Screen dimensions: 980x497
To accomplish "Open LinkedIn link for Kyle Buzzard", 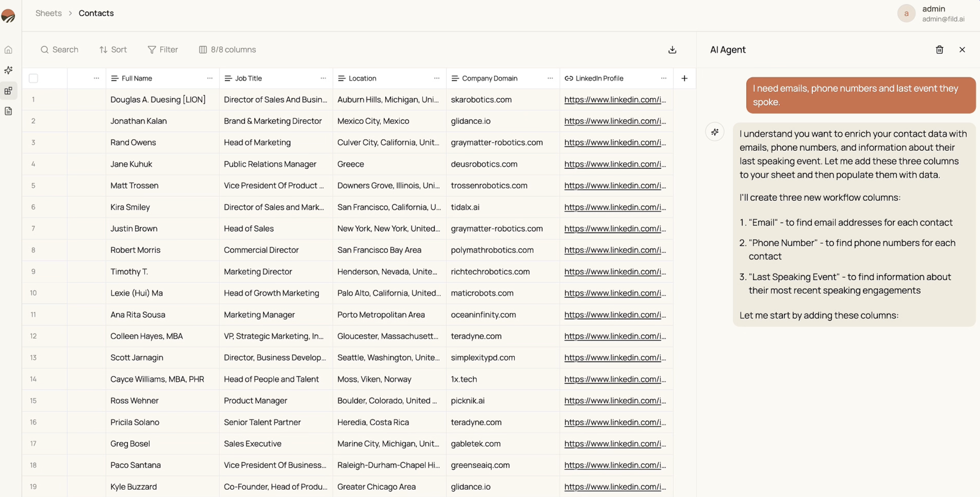I will point(615,487).
